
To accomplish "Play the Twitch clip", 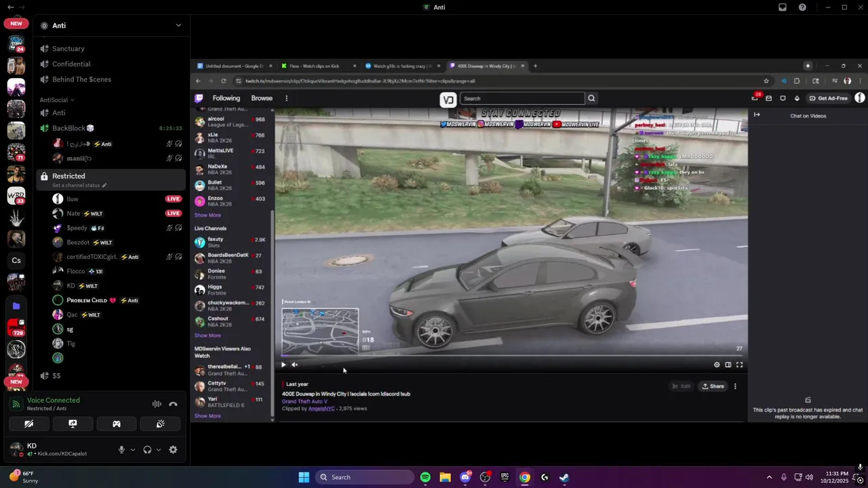I will click(283, 365).
